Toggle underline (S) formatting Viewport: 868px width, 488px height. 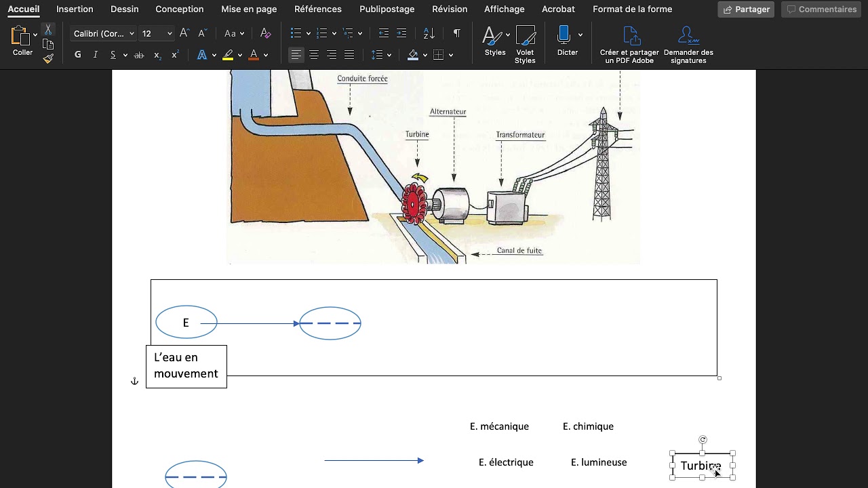pyautogui.click(x=113, y=55)
